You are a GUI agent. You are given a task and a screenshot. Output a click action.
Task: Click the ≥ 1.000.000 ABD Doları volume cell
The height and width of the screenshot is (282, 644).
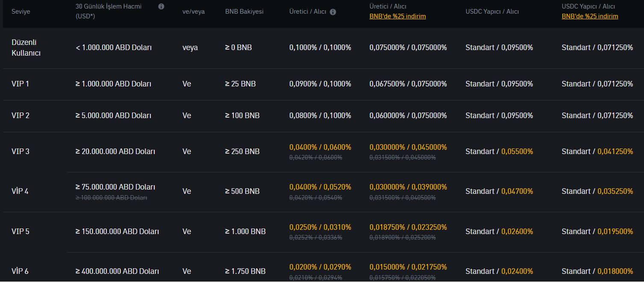[x=114, y=84]
